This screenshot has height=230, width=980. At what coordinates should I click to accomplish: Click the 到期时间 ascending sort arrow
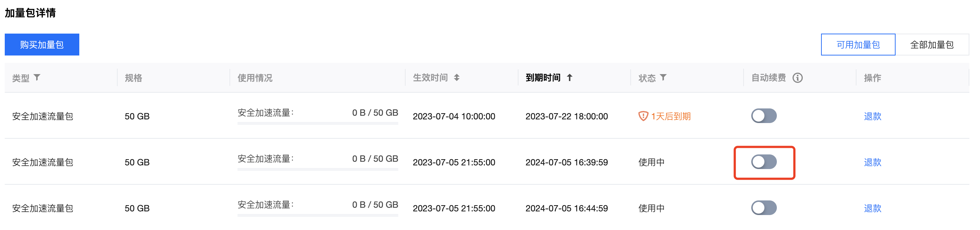(570, 77)
